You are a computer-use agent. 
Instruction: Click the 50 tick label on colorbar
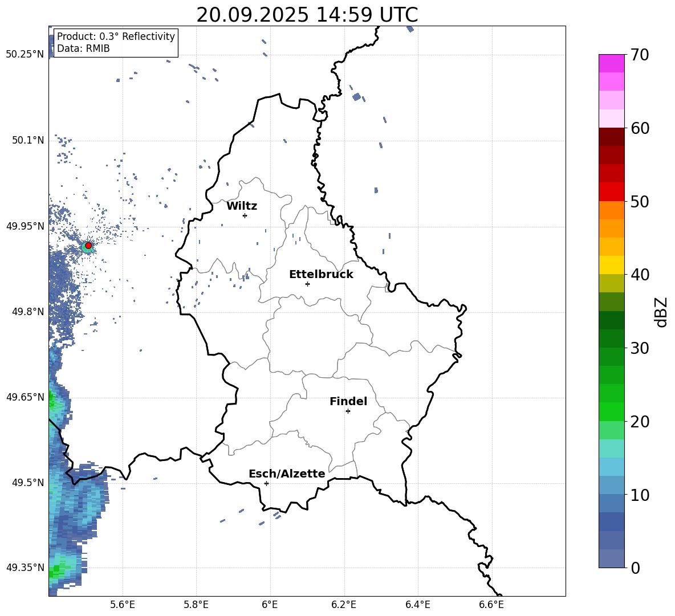pos(639,202)
